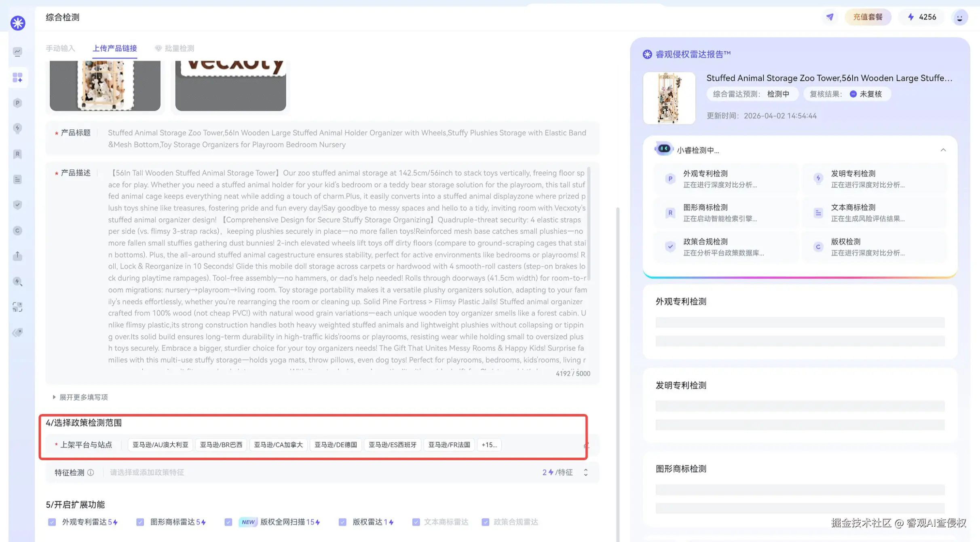Click the 充值套餐 button
Image resolution: width=980 pixels, height=542 pixels.
click(x=868, y=17)
